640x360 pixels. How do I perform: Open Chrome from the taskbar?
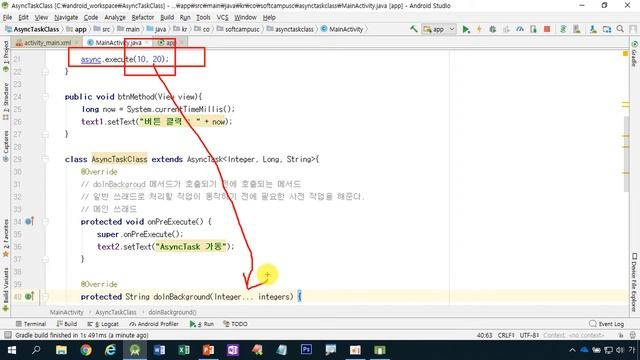pos(86,350)
